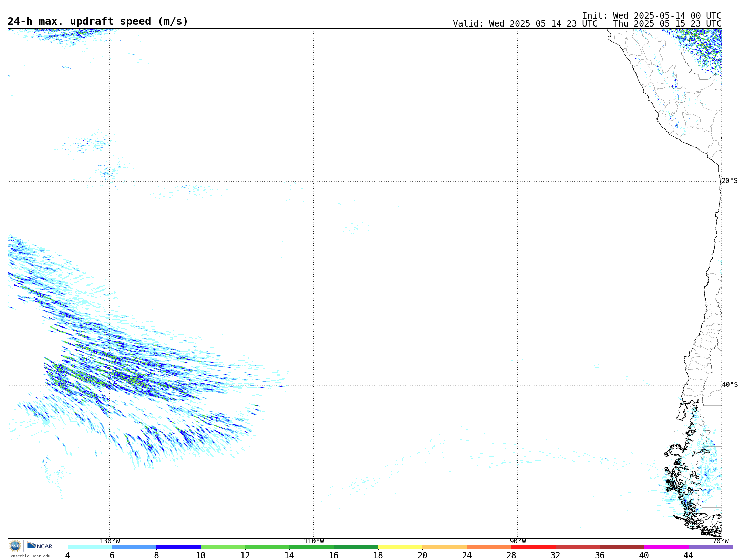Image resolution: width=744 pixels, height=560 pixels.
Task: Click the colorbar tick label '4'
Action: (x=68, y=555)
